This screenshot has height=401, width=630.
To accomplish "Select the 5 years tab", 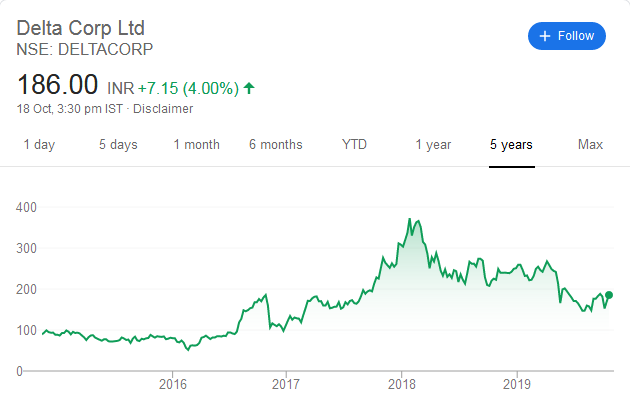I will coord(511,145).
